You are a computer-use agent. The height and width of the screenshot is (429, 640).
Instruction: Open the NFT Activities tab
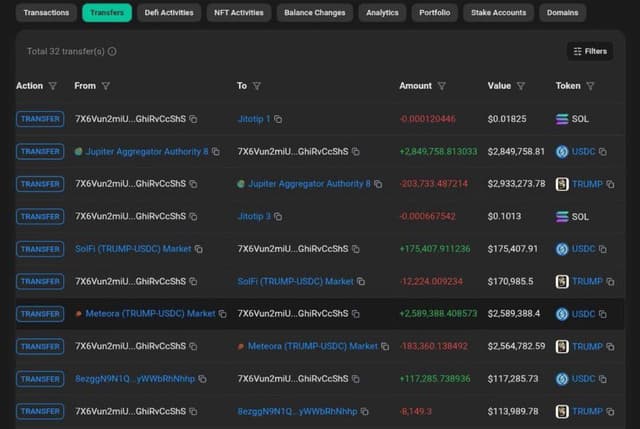[239, 13]
